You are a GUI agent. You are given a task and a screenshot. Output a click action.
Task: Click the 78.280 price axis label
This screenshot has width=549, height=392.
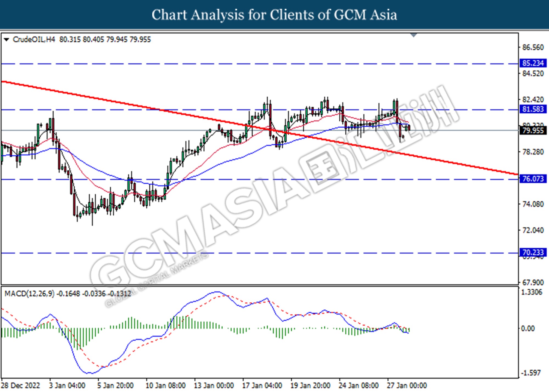tap(533, 152)
